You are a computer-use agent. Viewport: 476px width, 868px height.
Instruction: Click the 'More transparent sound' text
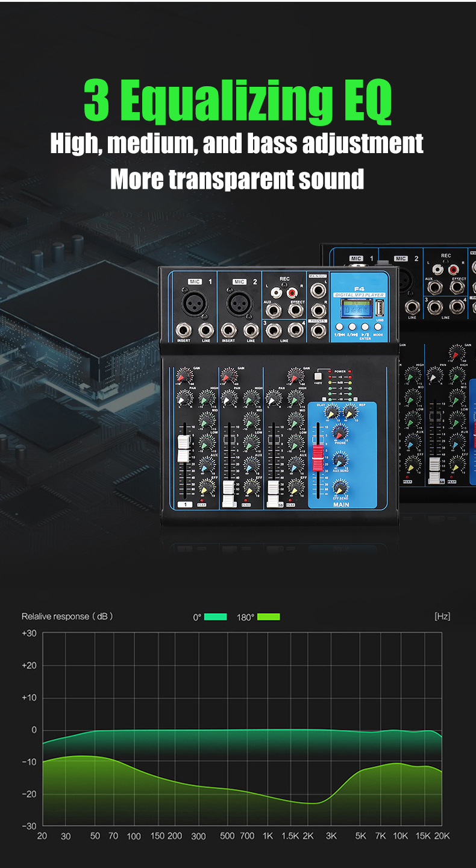(x=237, y=179)
